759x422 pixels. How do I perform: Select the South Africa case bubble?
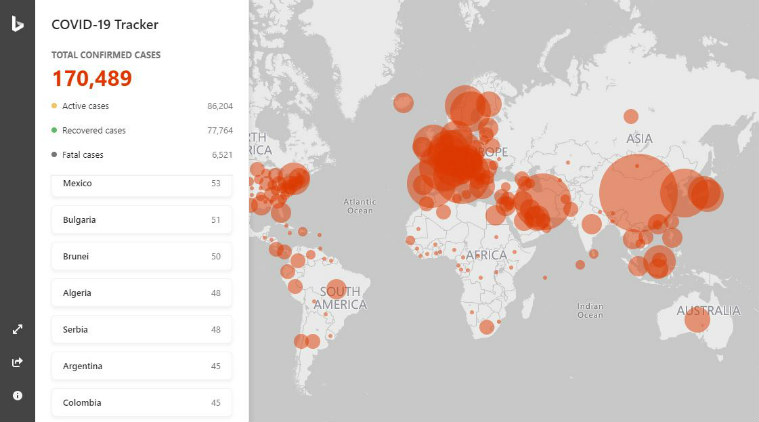(487, 327)
